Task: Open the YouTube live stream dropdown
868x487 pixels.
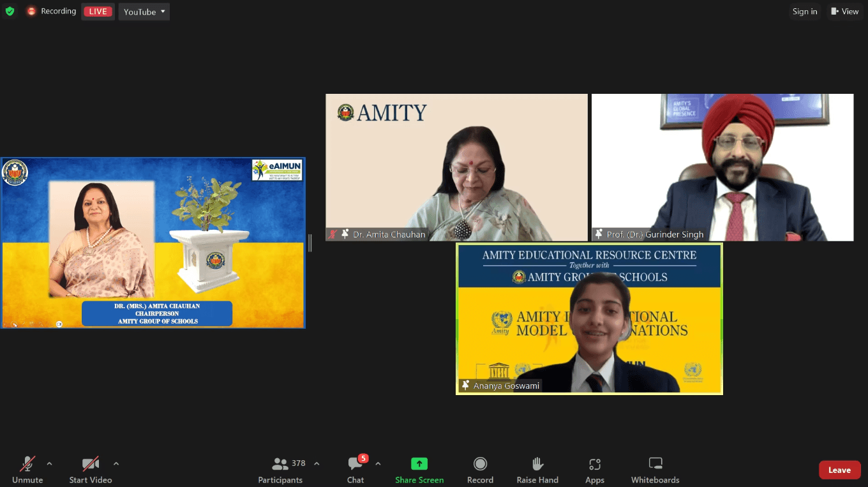Action: 144,11
